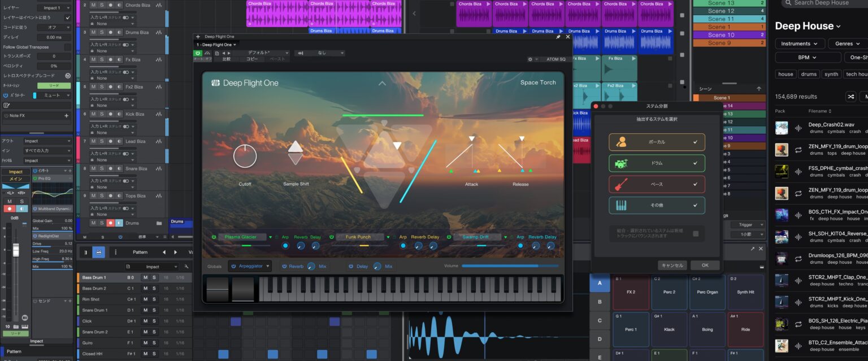Shuffle the sample results in the Deep House browser
The height and width of the screenshot is (361, 868).
pyautogui.click(x=850, y=96)
